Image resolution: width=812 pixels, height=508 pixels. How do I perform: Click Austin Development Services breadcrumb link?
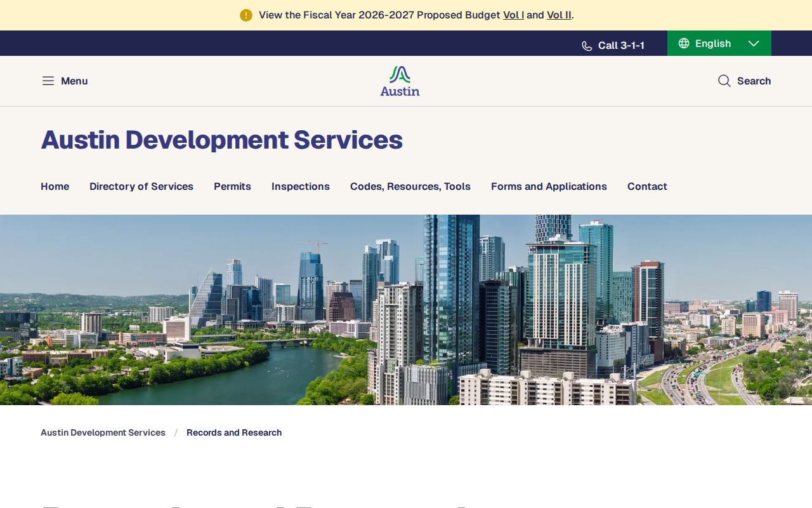coord(103,432)
